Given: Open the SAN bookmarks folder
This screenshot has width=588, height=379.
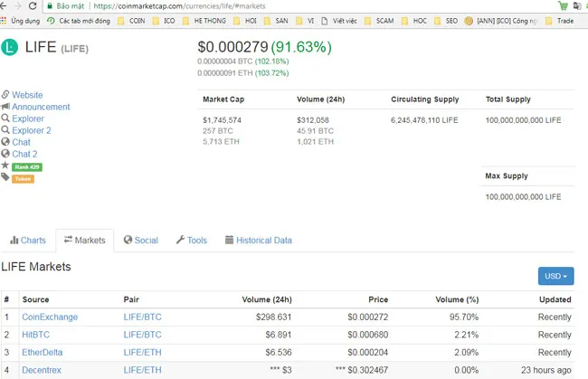Looking at the screenshot, I should [x=276, y=21].
